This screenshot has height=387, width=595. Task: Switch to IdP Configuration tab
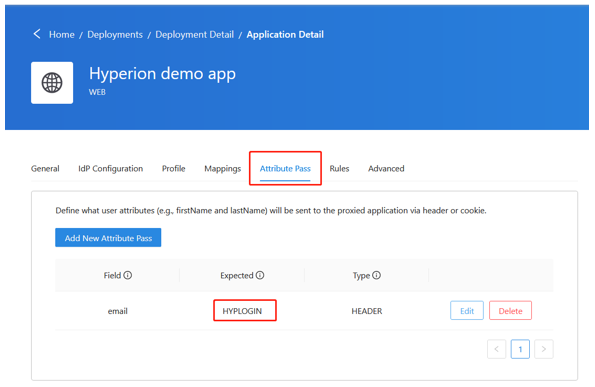[110, 168]
